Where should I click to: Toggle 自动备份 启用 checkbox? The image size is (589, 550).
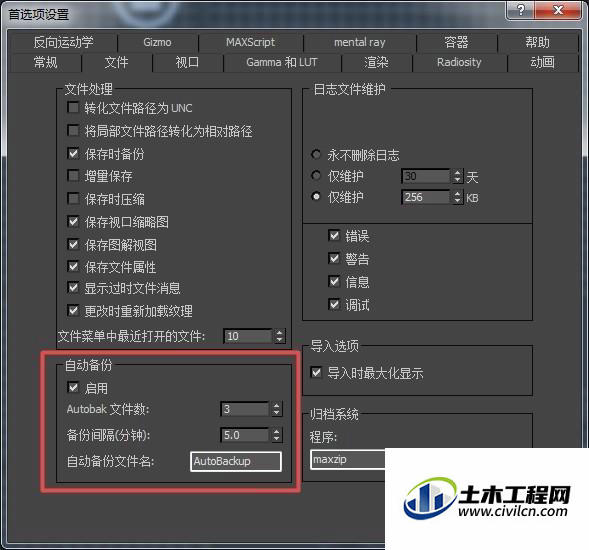(x=73, y=387)
